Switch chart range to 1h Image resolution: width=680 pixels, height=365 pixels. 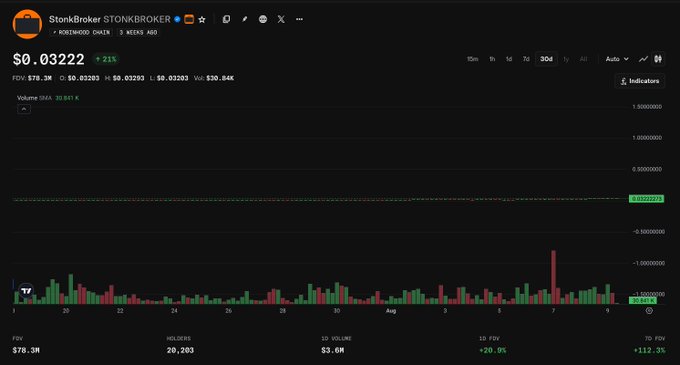point(492,59)
